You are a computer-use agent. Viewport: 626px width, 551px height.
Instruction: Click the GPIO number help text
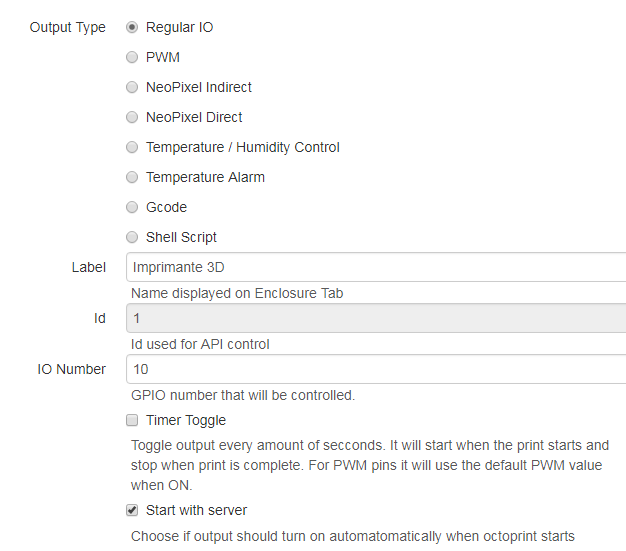point(243,395)
